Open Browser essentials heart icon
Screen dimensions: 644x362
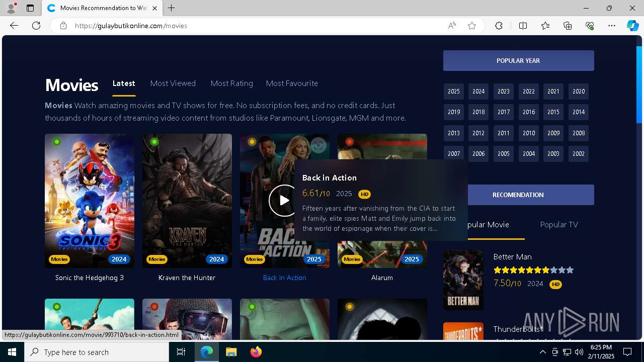pos(590,26)
